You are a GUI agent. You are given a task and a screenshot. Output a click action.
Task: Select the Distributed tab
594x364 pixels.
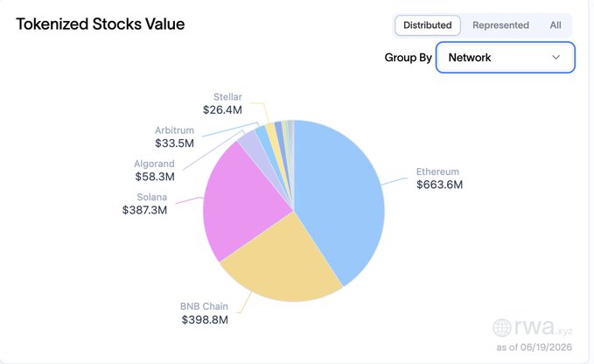coord(427,25)
